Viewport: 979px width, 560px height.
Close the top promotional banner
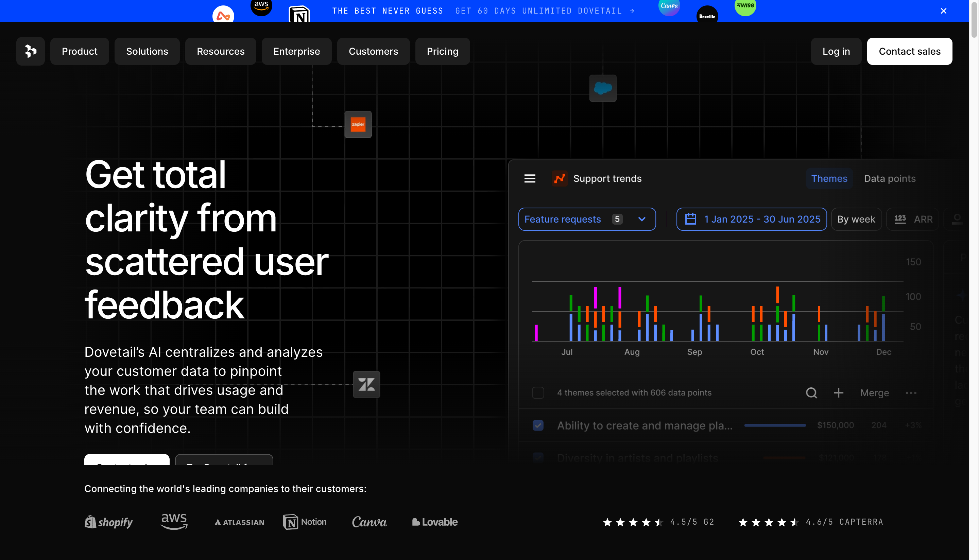click(x=943, y=11)
